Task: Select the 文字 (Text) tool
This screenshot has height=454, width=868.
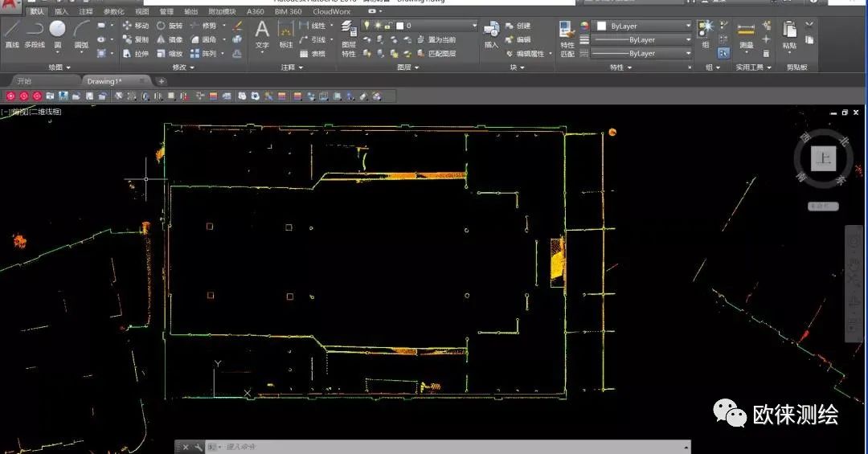Action: click(262, 35)
